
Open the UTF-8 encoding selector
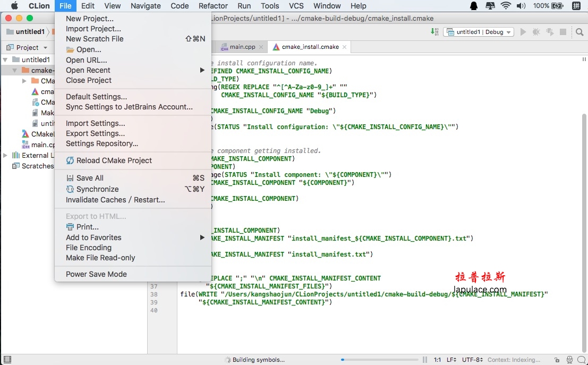point(472,360)
